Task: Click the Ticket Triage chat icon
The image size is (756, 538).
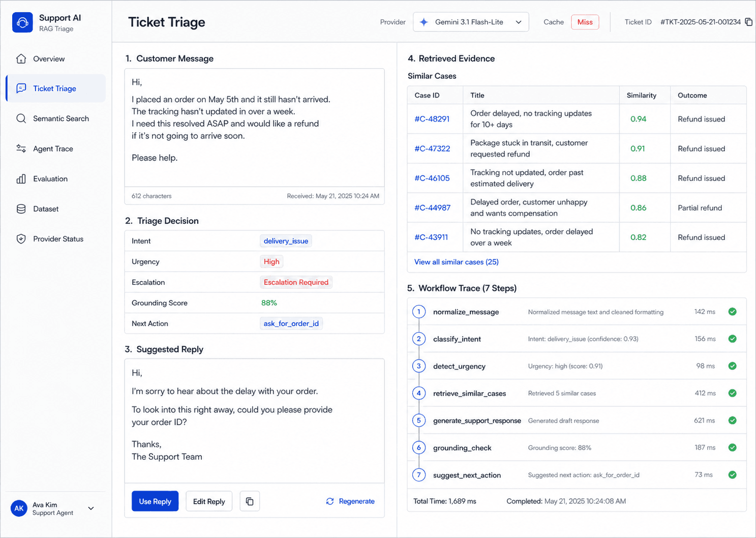Action: tap(21, 88)
